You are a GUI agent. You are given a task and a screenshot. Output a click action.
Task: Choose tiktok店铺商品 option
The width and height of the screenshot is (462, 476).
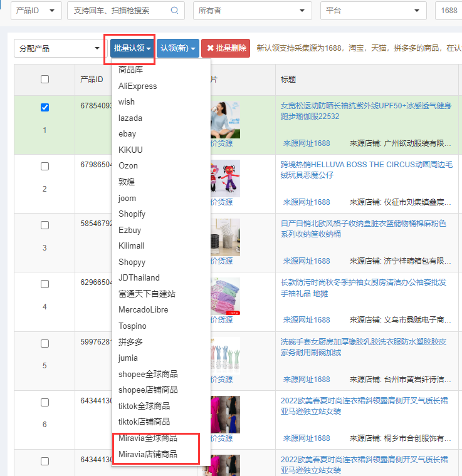click(x=144, y=422)
